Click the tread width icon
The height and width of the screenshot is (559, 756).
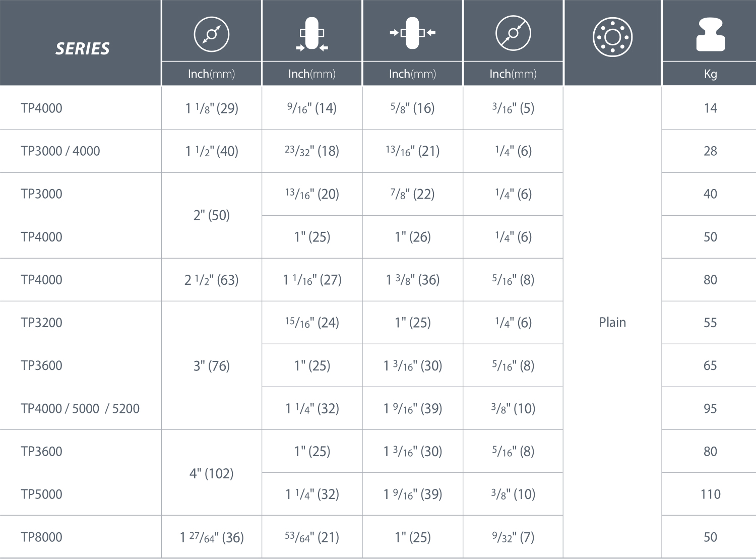(312, 34)
